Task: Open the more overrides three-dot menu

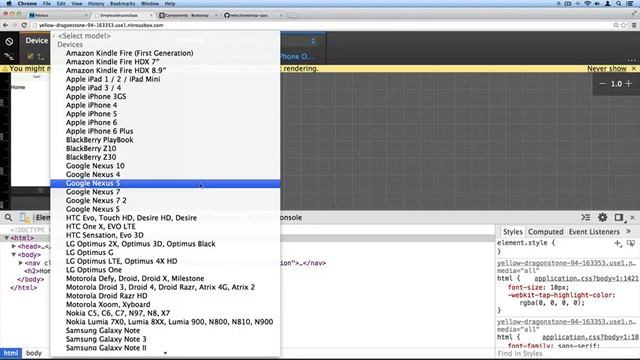Action: [631, 60]
